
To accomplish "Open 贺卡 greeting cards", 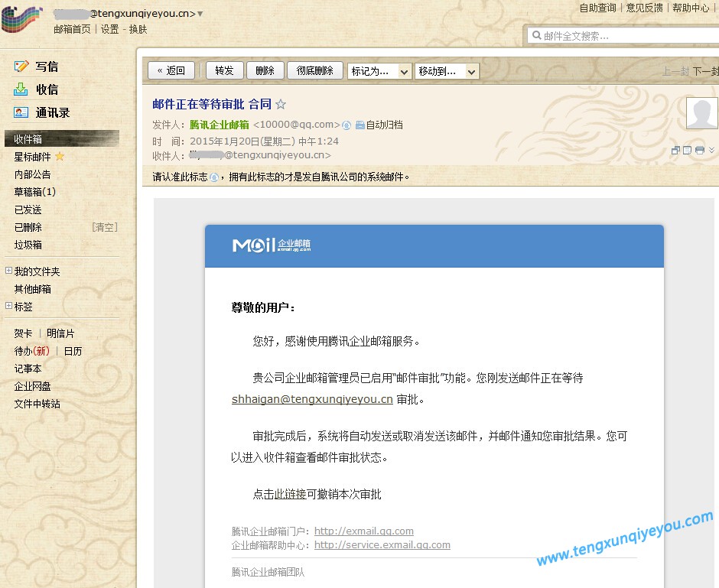I will click(x=23, y=333).
